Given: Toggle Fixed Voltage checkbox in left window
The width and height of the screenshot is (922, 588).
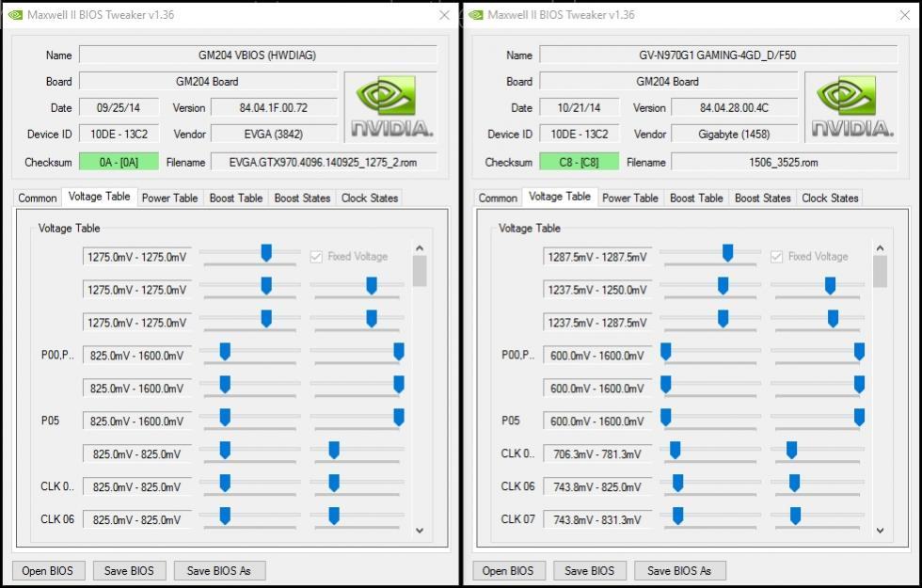Looking at the screenshot, I should pos(316,257).
